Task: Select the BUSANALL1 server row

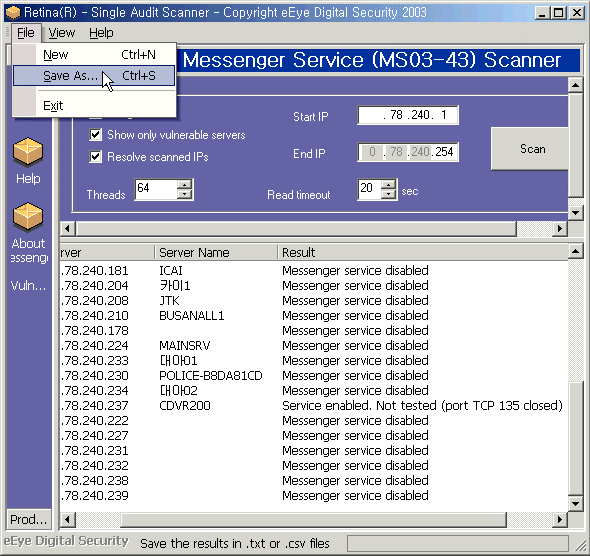Action: (x=314, y=316)
